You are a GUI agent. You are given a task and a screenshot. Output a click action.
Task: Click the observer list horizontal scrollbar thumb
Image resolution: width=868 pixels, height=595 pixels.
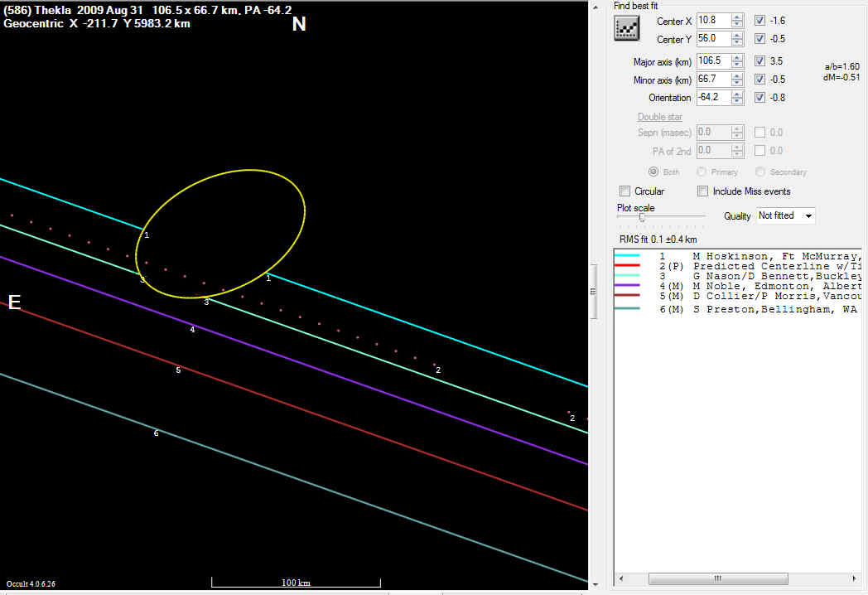(718, 578)
